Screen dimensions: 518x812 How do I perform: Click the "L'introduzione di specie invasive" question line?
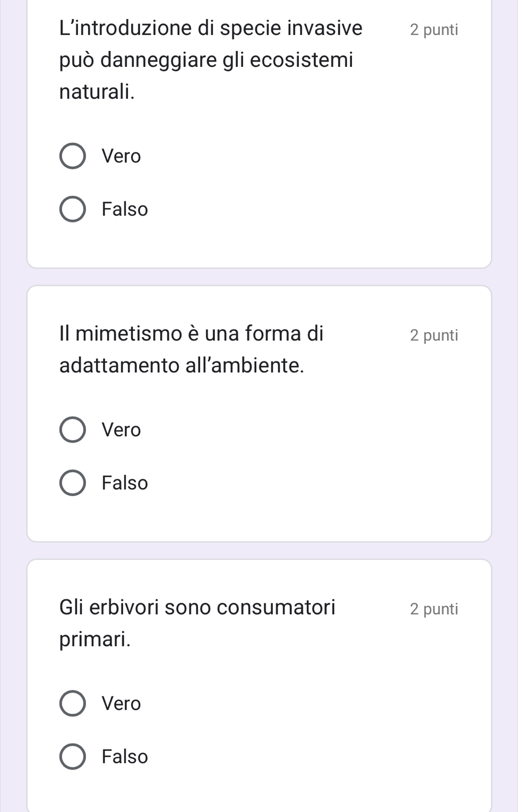click(x=211, y=28)
